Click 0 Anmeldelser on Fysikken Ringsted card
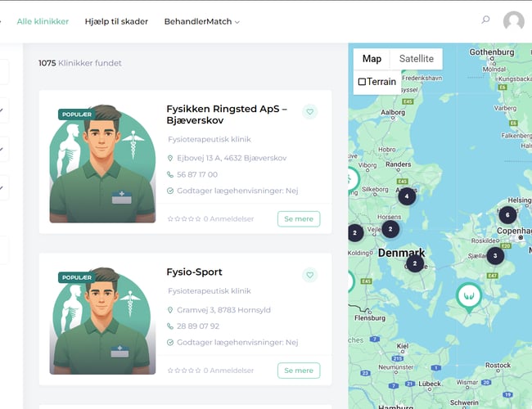 (228, 219)
